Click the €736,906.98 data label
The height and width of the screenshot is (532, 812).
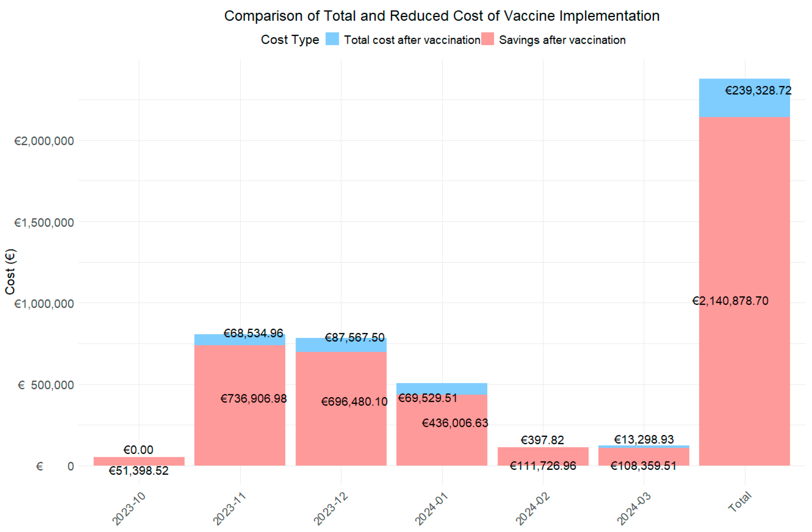tap(253, 399)
